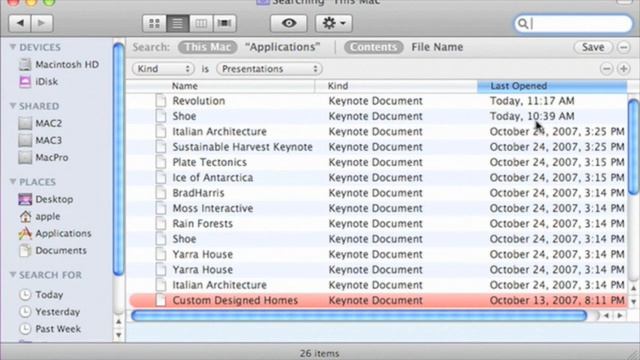640x360 pixels.
Task: Select Sustainable Harvest Keynote file
Action: [x=377, y=147]
